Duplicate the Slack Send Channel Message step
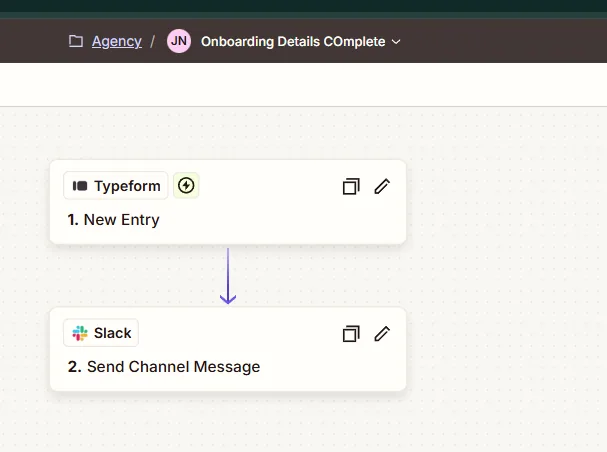The image size is (607, 452). point(351,334)
